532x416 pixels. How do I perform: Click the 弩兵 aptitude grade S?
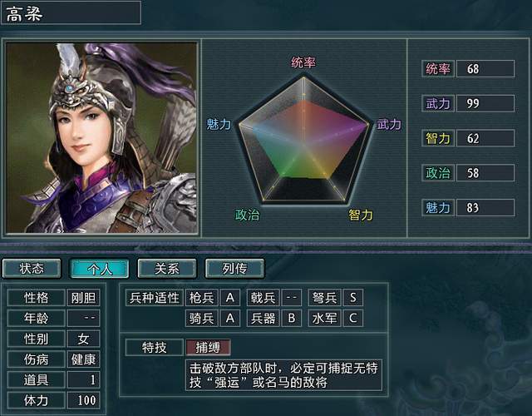pyautogui.click(x=352, y=298)
